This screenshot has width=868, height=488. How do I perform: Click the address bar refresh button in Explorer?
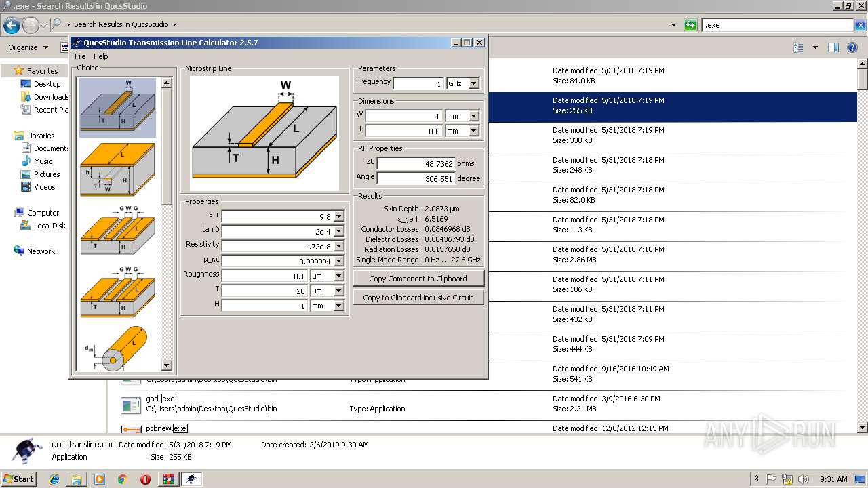coord(690,25)
